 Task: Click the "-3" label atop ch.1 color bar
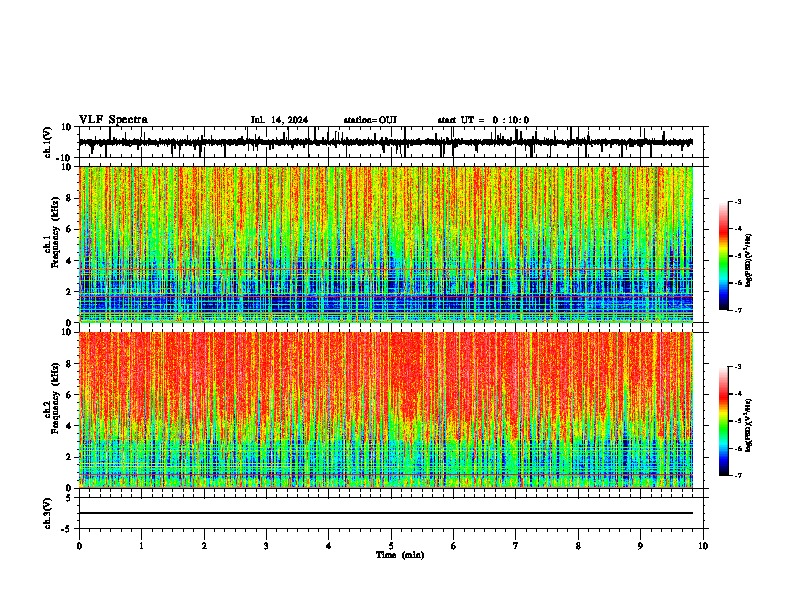click(x=737, y=201)
